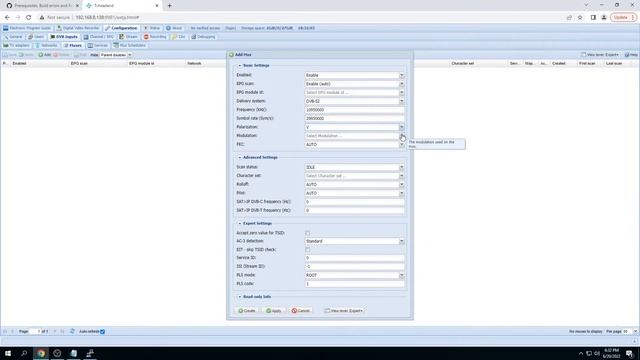This screenshot has width=640, height=360.
Task: Open the CAs configuration tab
Action: [179, 37]
